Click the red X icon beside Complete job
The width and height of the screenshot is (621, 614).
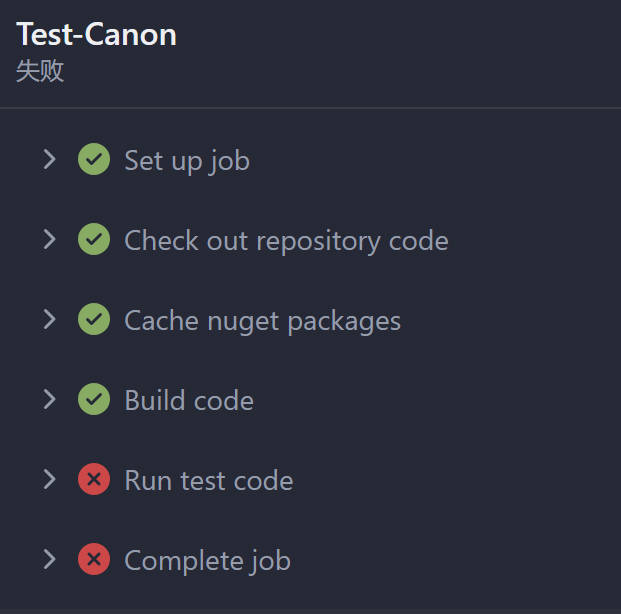(x=94, y=559)
